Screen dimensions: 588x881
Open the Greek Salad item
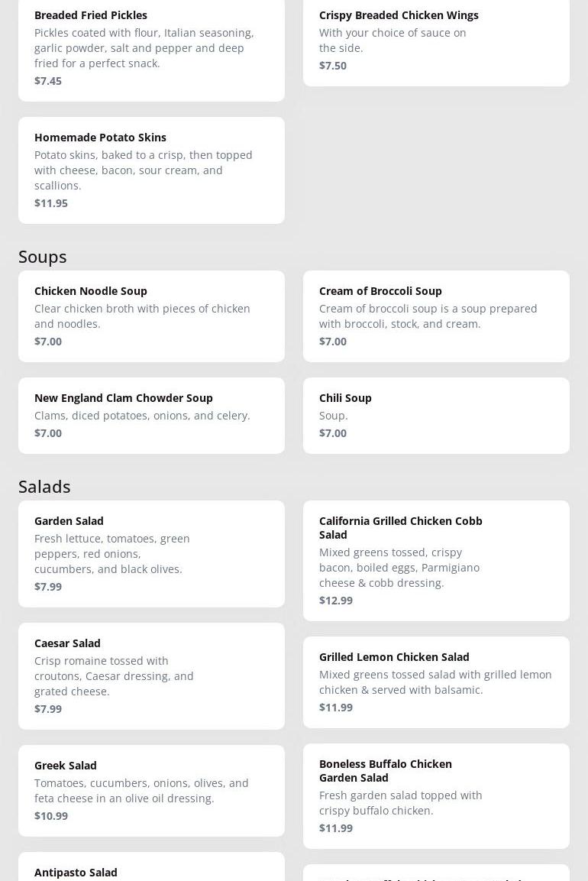point(151,790)
